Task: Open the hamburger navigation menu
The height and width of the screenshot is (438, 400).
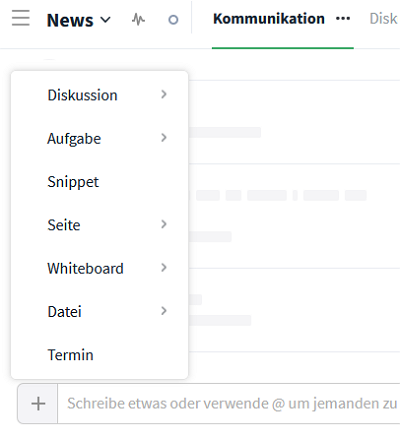Action: click(x=21, y=18)
